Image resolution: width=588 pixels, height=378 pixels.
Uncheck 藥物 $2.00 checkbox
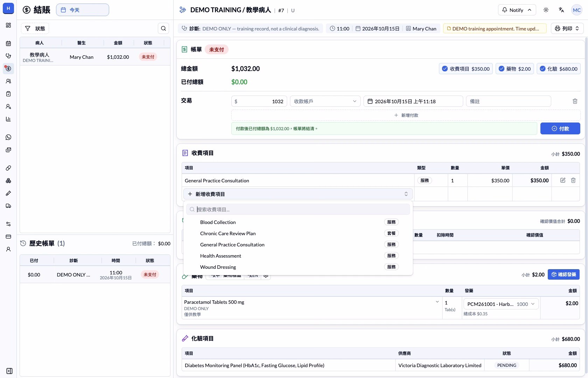[502, 69]
